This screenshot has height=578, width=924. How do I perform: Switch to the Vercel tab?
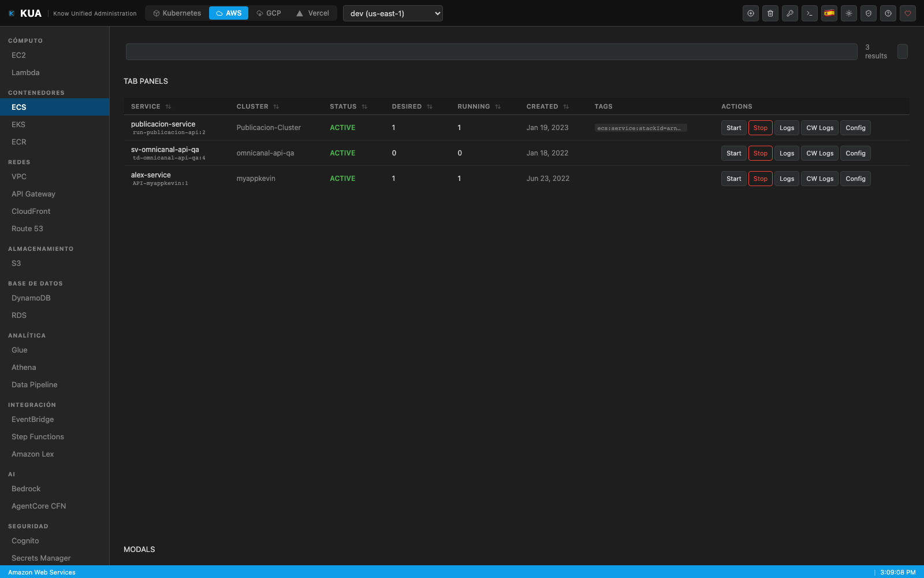pyautogui.click(x=312, y=13)
